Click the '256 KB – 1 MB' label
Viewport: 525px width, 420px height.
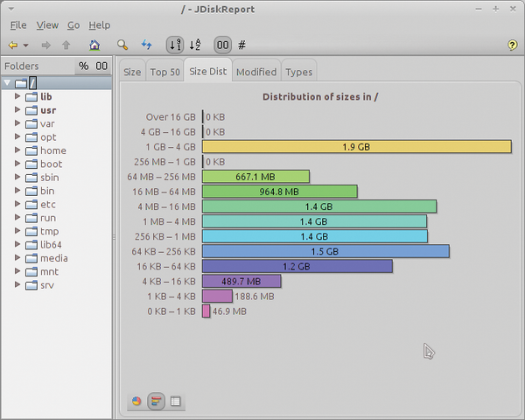click(165, 236)
